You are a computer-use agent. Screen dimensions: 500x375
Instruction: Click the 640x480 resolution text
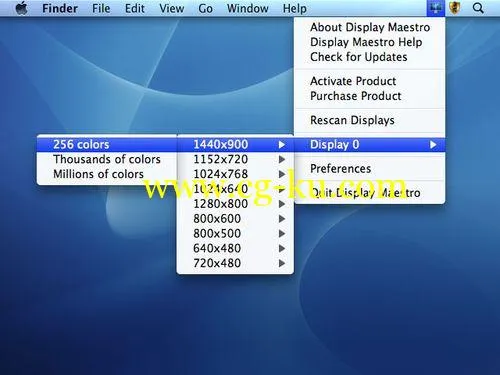(217, 248)
